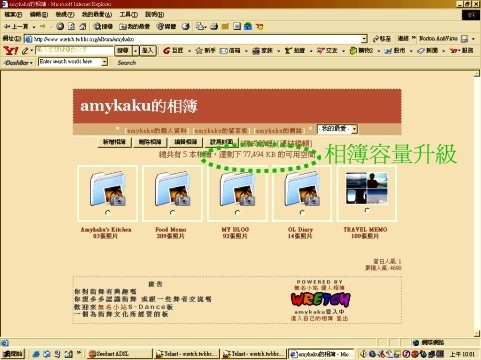Click the yellow Forward arrow in toolbar
Screen dimensions: 481x360
point(43,26)
